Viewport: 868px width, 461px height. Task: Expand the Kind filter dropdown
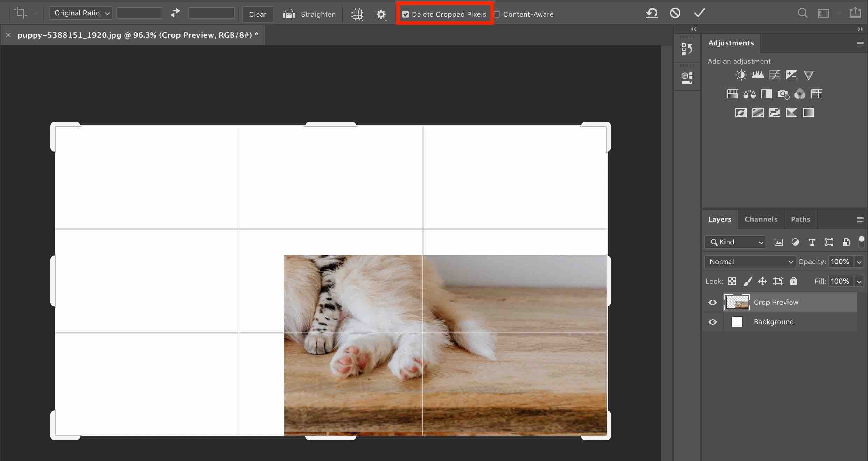click(x=735, y=242)
